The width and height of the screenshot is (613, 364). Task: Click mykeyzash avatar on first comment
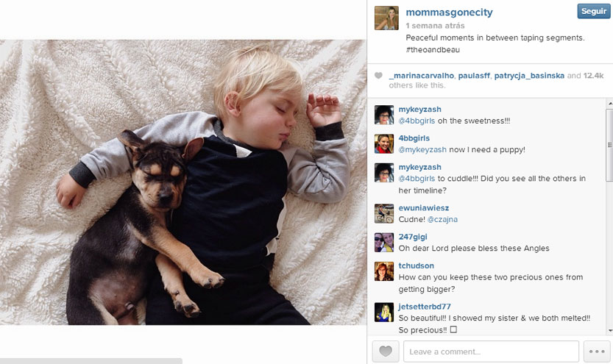(384, 115)
